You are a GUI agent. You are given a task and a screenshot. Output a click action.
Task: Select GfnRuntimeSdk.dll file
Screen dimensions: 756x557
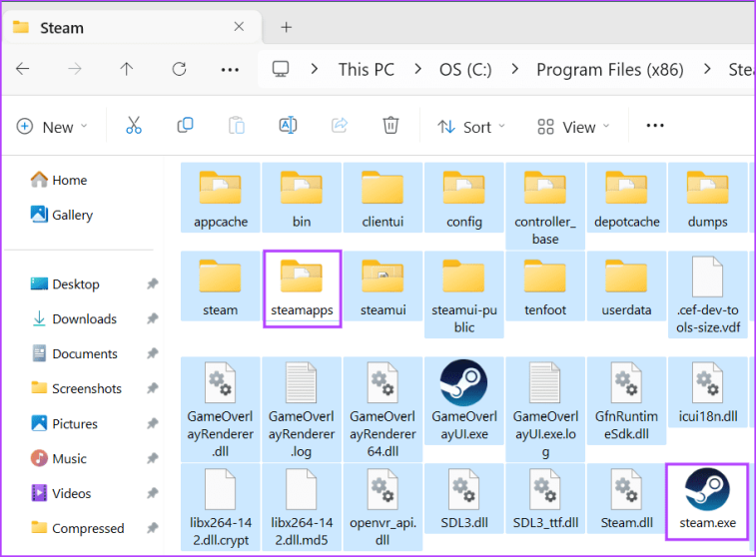626,400
